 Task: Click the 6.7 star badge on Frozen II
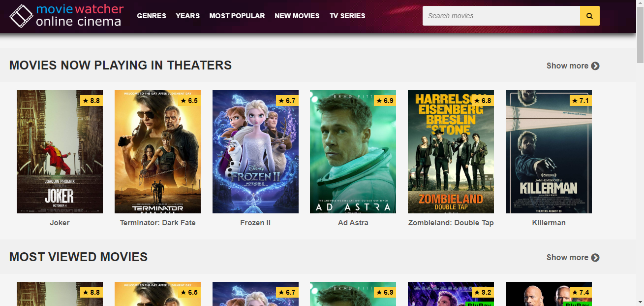coord(288,100)
